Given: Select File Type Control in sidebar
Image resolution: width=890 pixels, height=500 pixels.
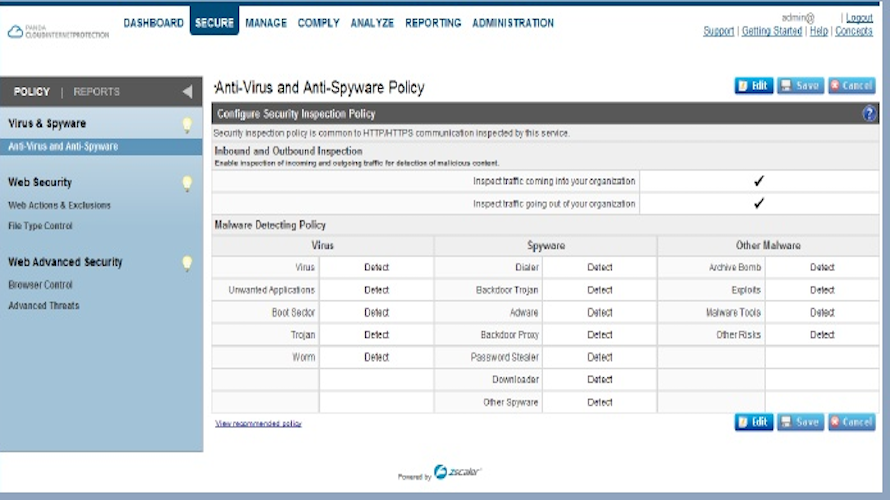Looking at the screenshot, I should click(40, 226).
